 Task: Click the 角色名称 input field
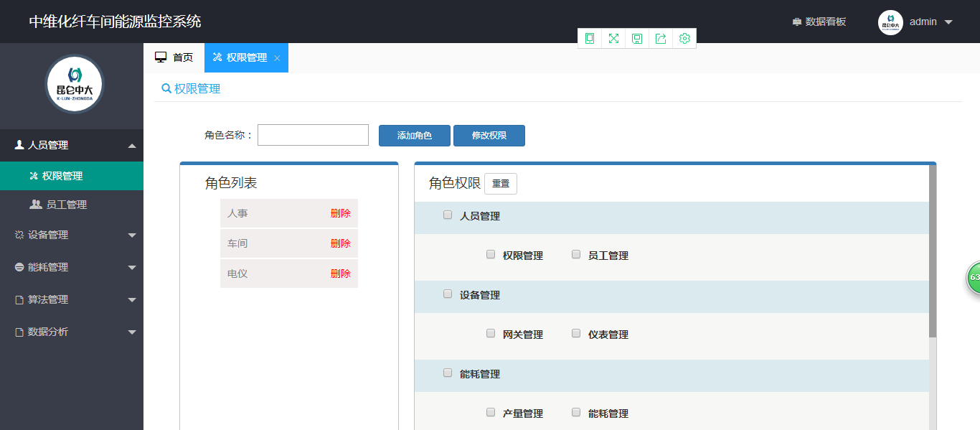(313, 135)
